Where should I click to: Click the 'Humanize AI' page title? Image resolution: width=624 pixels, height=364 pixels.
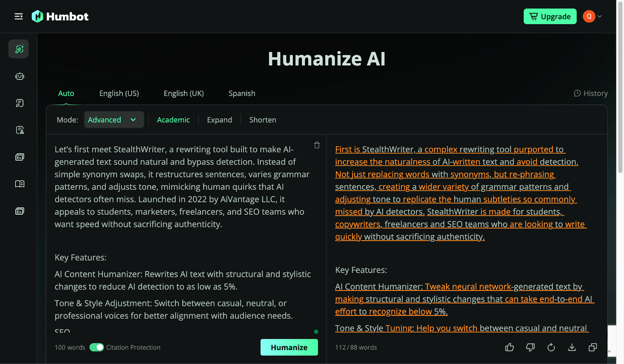click(326, 59)
